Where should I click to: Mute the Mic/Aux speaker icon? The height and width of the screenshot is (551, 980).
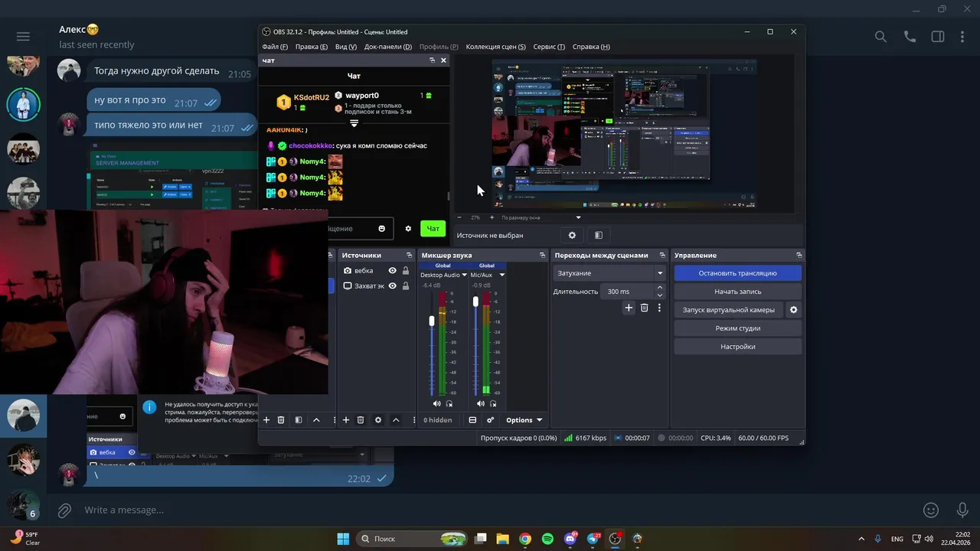[x=480, y=403]
